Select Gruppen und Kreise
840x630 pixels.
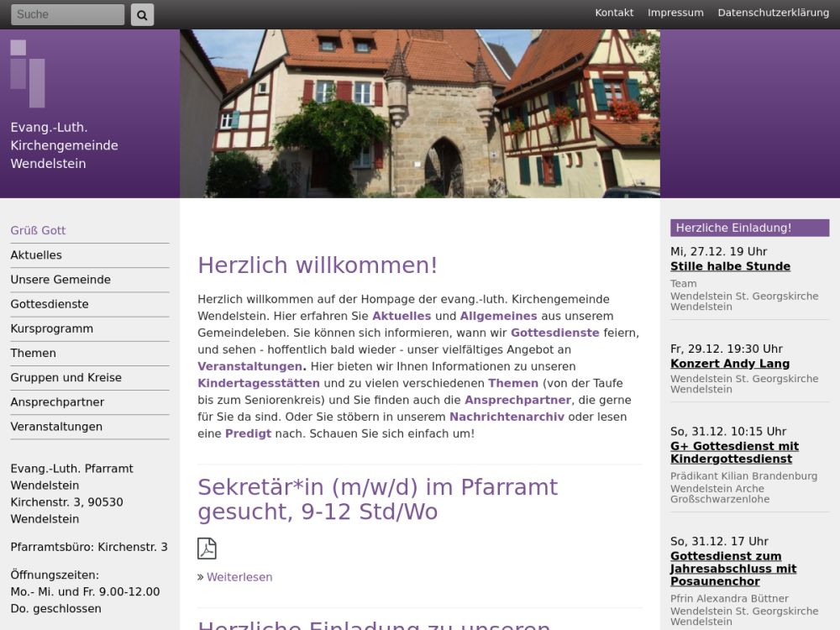(66, 378)
